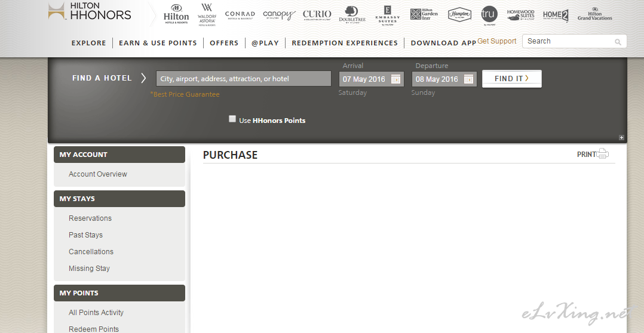Screen dimensions: 644x333
Task: Expand the hotel search panel plus icon
Action: (621, 138)
